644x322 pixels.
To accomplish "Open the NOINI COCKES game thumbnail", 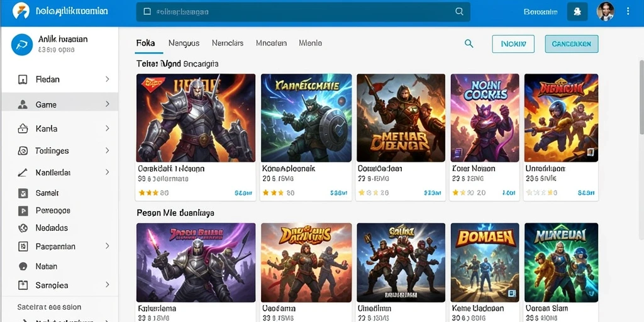I will 485,118.
